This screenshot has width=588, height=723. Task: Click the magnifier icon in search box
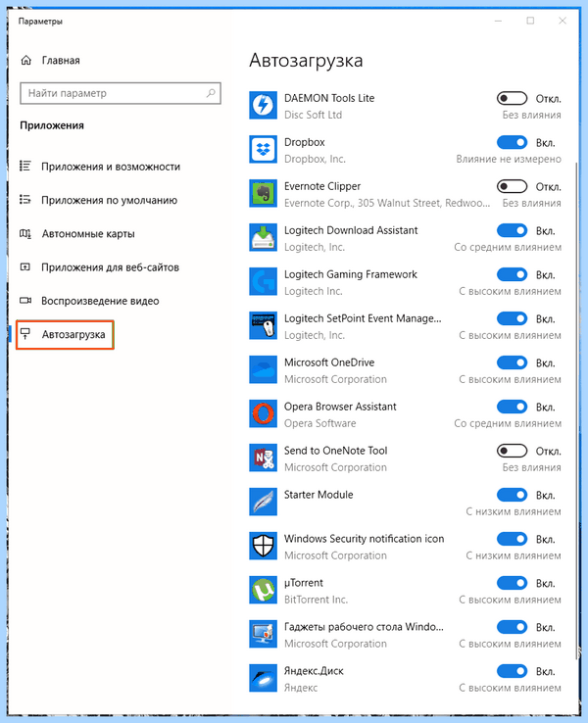point(211,93)
